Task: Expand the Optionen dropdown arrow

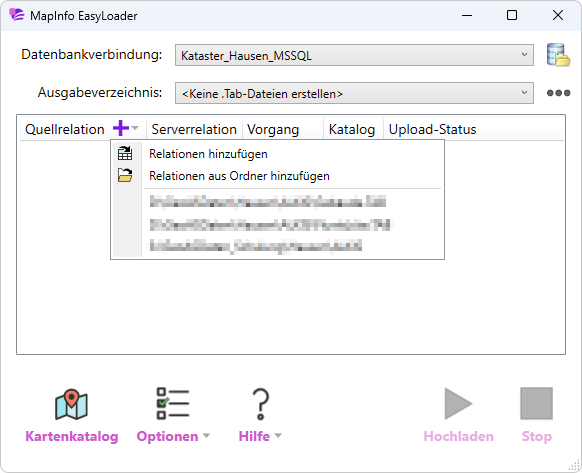Action: (206, 436)
